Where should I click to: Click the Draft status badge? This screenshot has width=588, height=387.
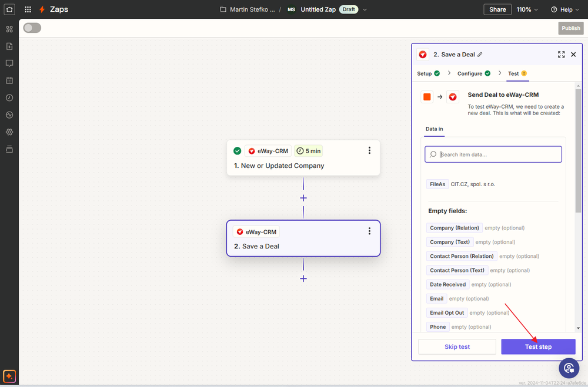[x=349, y=9]
